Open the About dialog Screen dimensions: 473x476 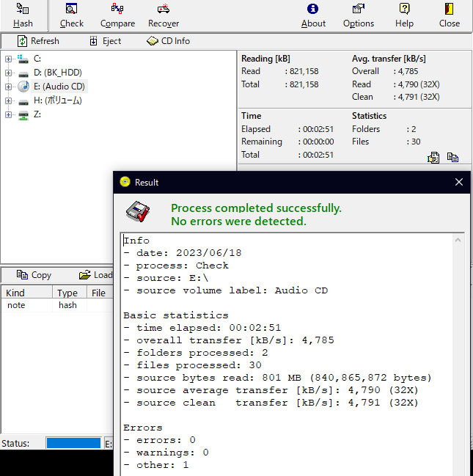point(313,15)
